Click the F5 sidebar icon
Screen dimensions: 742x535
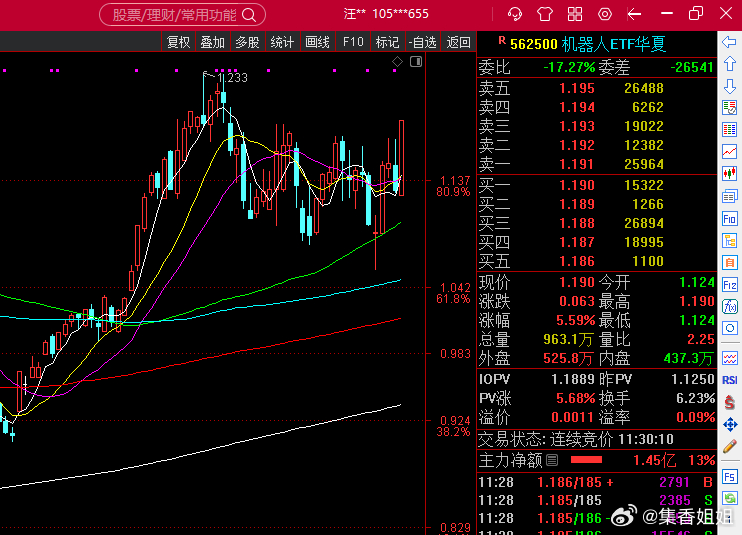[x=729, y=476]
